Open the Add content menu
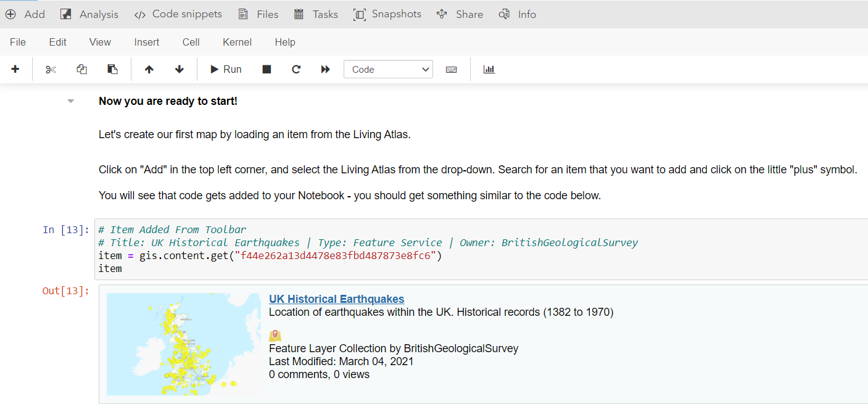868x404 pixels. (25, 14)
